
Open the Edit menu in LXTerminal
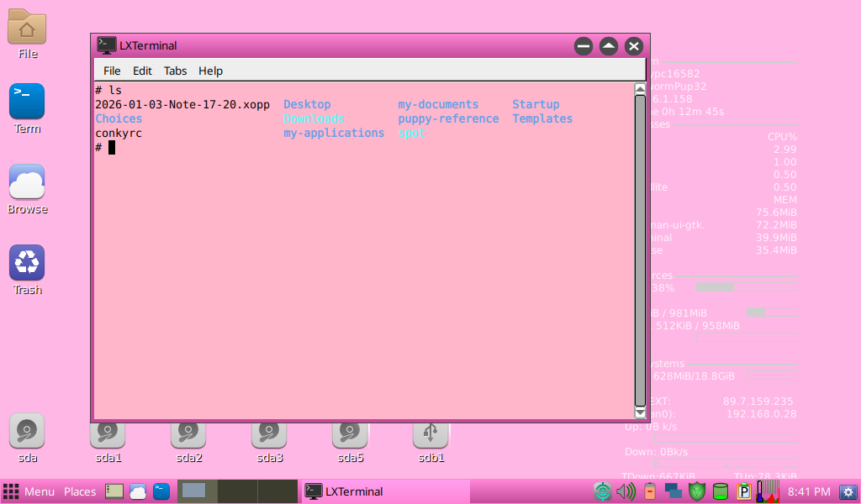[x=142, y=71]
